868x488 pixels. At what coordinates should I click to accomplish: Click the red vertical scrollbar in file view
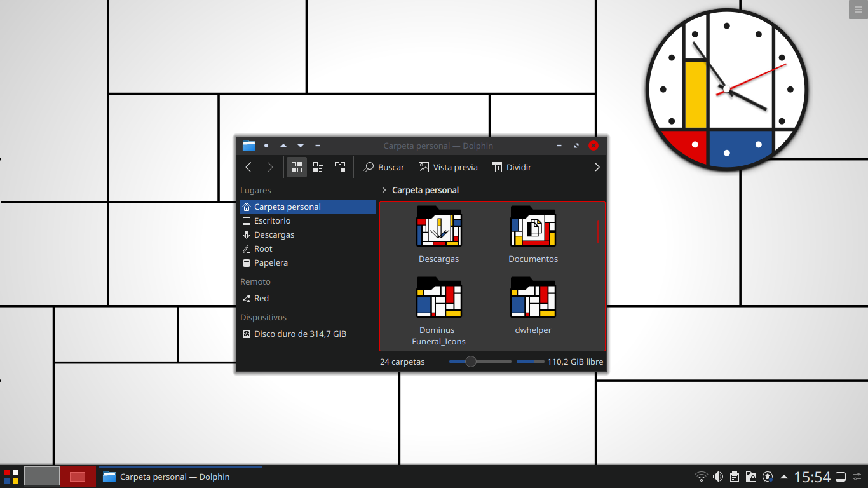point(598,232)
